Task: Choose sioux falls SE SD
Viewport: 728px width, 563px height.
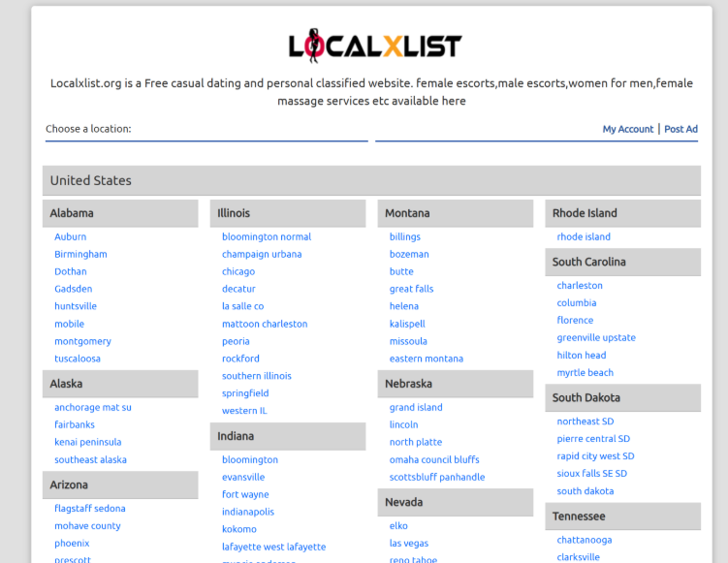Action: pyautogui.click(x=592, y=474)
